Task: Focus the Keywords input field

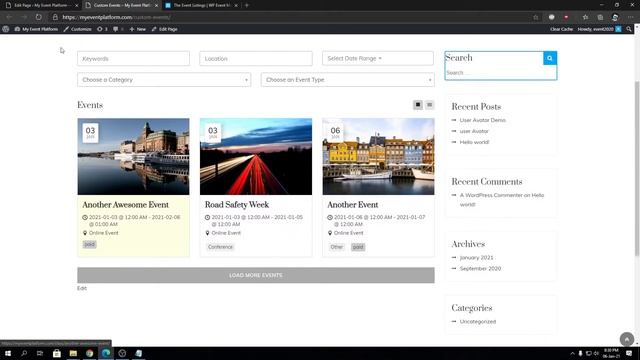Action: 133,58
